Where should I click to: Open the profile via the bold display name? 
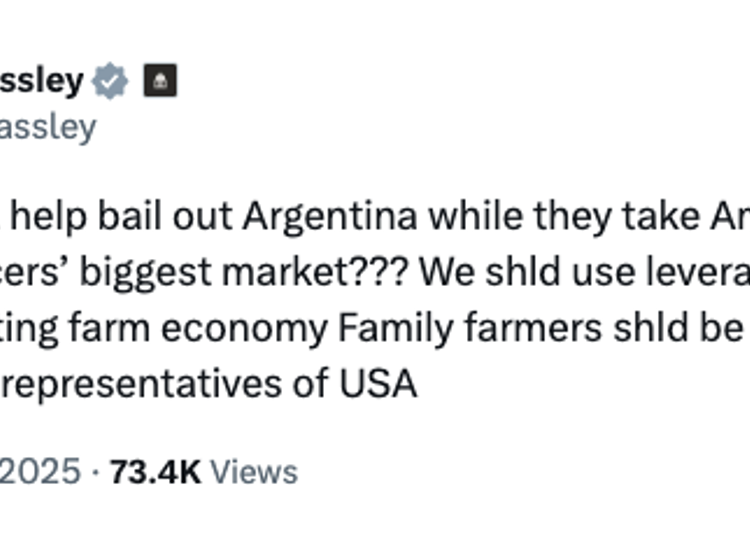41,82
